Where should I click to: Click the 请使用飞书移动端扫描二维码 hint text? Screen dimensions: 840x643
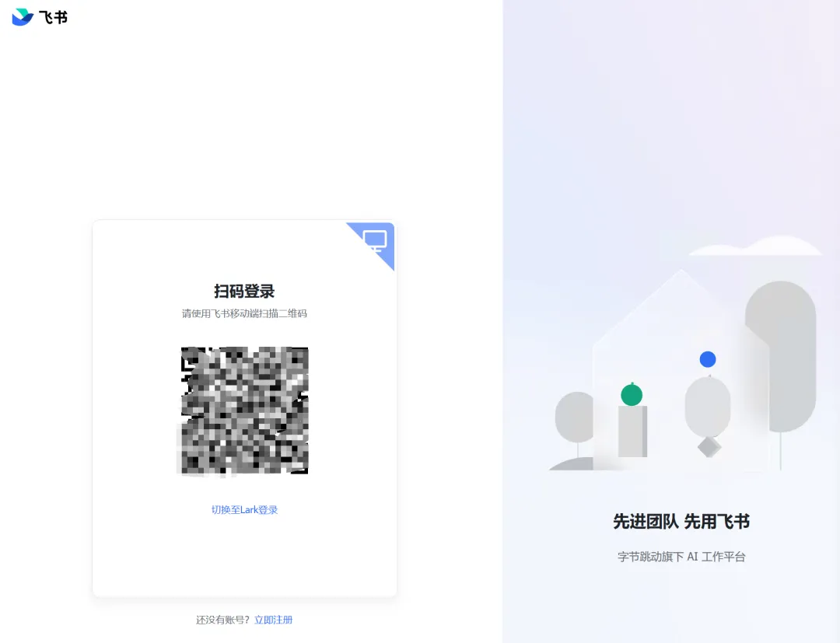(244, 313)
